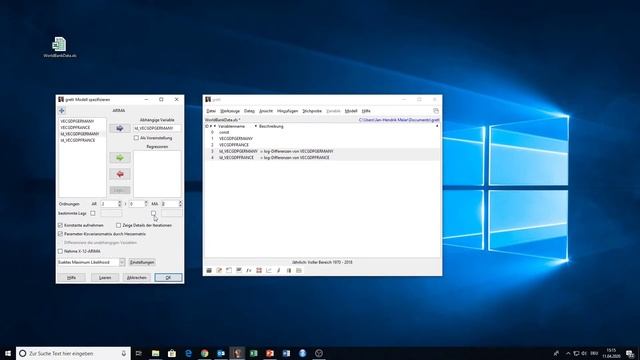This screenshot has width=640, height=360.
Task: Click Einstellungen button
Action: (142, 262)
